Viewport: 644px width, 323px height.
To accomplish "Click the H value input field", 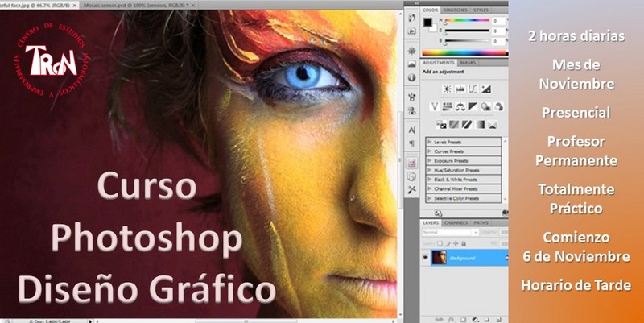I will (500, 21).
